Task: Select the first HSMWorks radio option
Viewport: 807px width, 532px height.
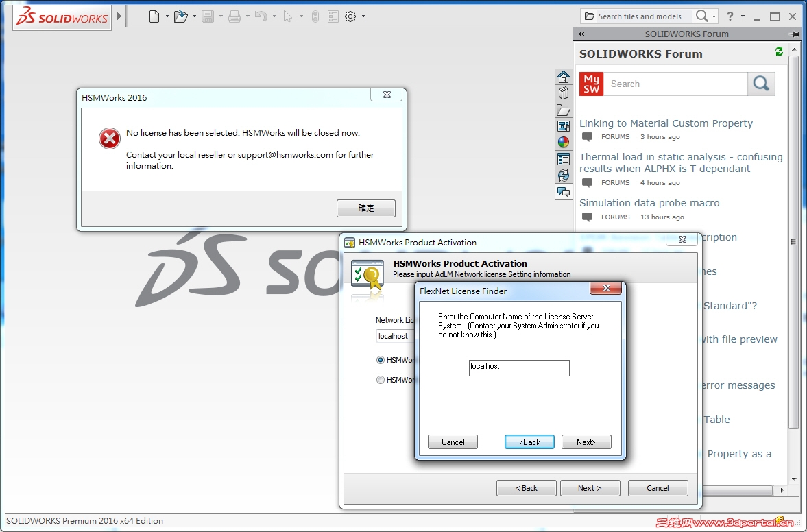Action: 381,360
